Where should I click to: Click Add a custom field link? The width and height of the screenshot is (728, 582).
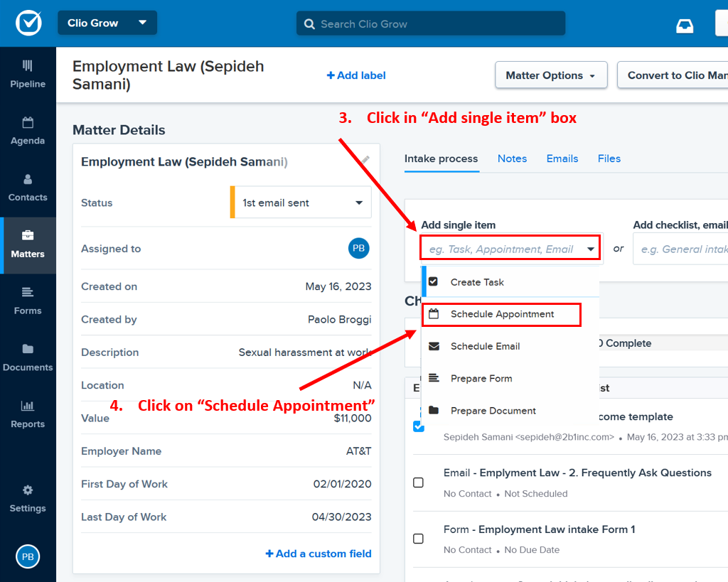[318, 554]
